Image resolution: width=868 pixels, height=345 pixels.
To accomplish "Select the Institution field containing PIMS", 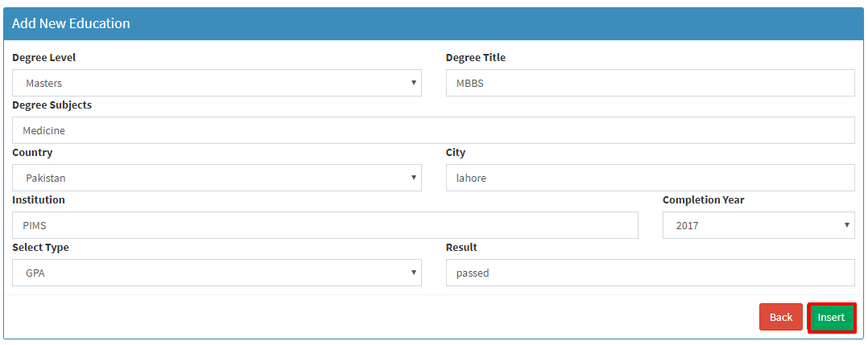I will [x=325, y=225].
